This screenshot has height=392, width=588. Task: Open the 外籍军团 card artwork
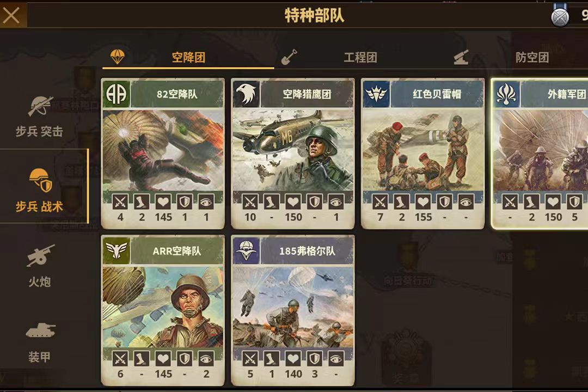[x=541, y=150]
